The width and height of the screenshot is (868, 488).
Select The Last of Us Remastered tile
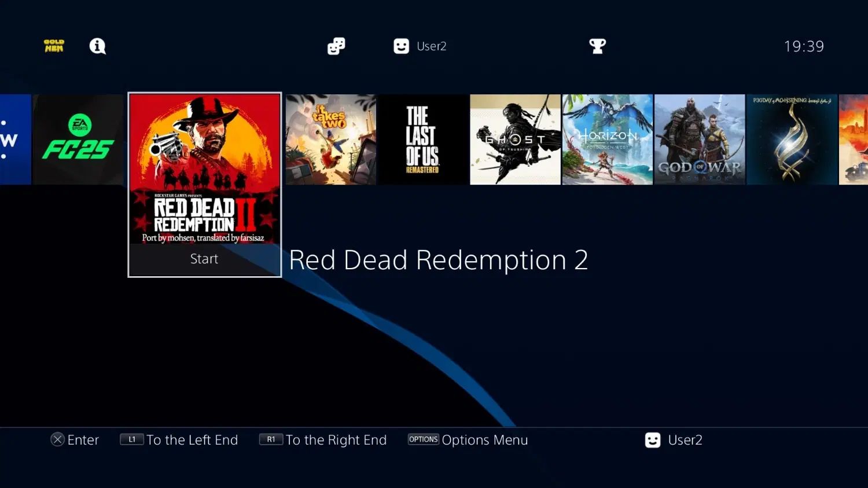tap(423, 140)
